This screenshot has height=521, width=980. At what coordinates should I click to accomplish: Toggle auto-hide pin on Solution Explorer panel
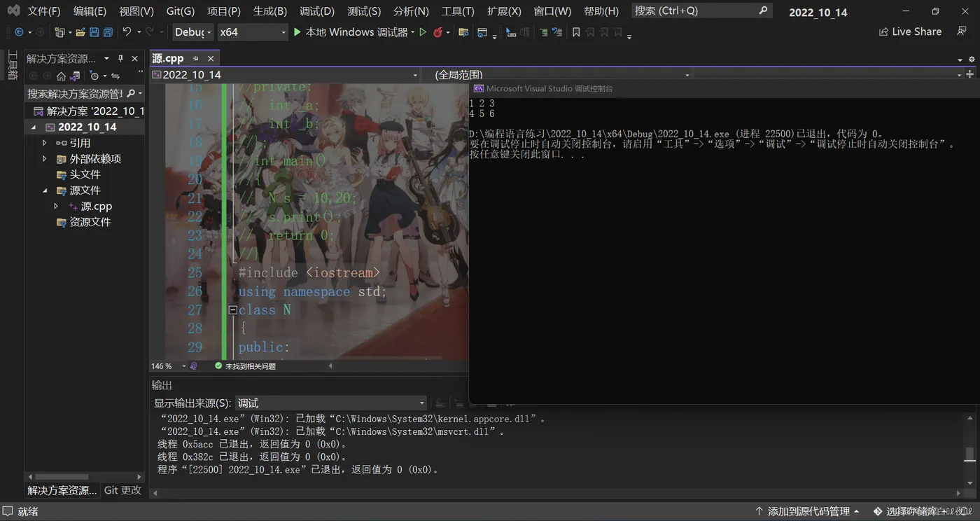121,58
